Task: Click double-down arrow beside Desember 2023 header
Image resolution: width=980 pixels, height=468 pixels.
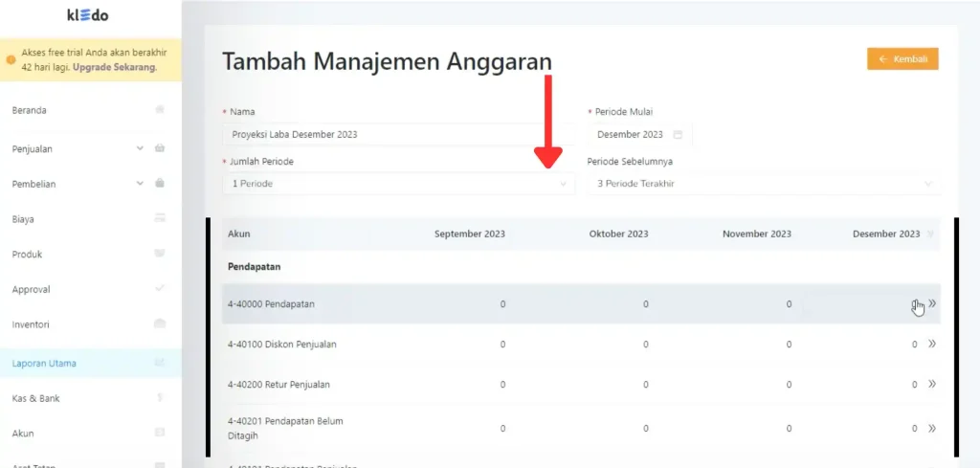Action: [930, 234]
